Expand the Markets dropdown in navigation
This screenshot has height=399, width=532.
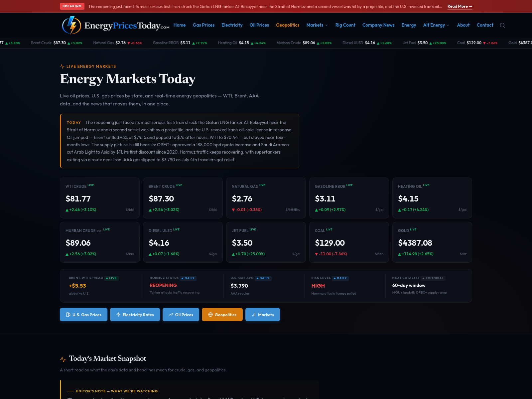tap(317, 25)
